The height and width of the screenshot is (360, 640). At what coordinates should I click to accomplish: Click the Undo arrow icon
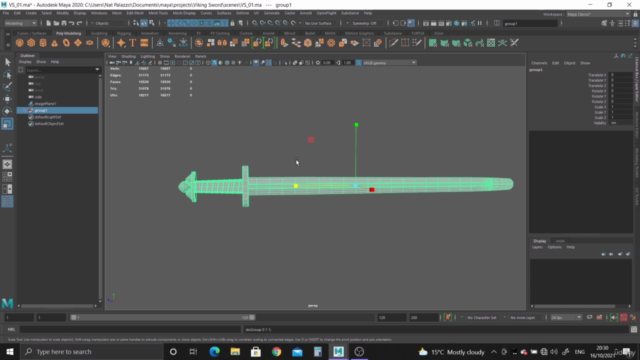coord(72,23)
